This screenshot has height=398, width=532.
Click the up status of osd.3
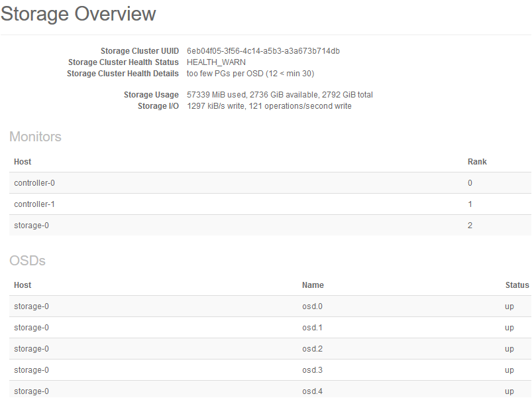click(x=509, y=370)
